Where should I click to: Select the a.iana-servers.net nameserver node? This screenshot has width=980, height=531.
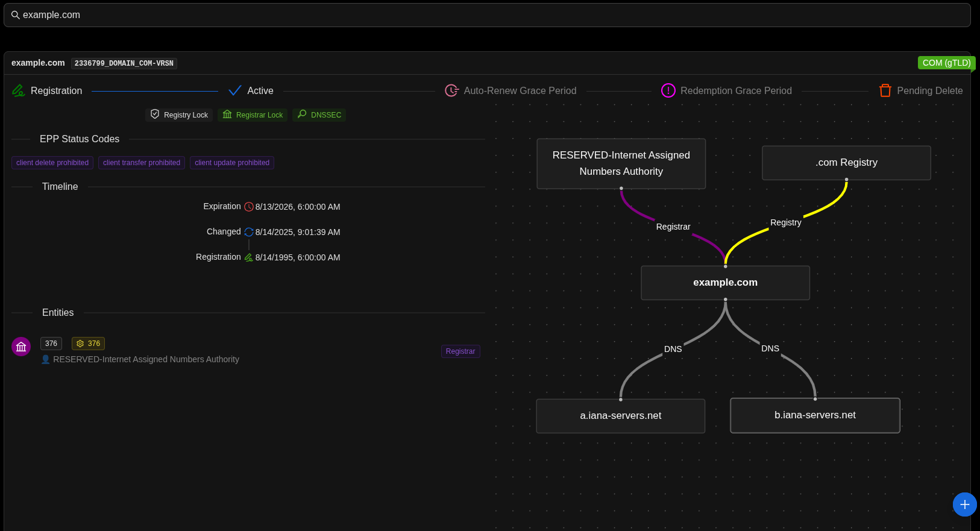(620, 416)
